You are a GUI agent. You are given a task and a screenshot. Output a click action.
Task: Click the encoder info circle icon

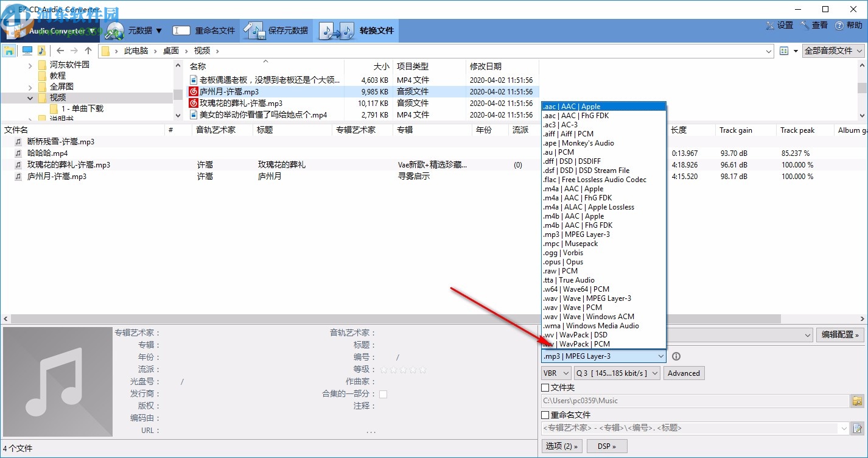(676, 356)
